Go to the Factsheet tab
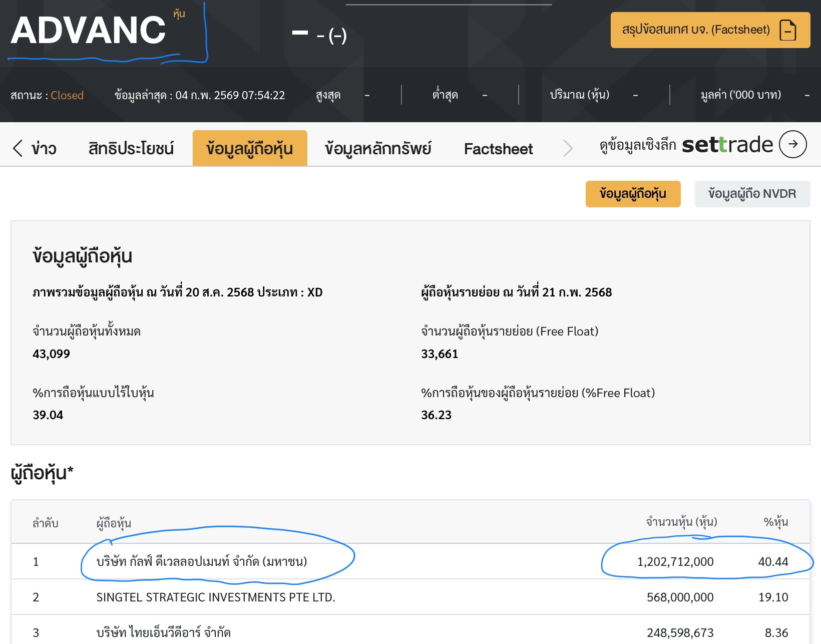 coord(498,149)
